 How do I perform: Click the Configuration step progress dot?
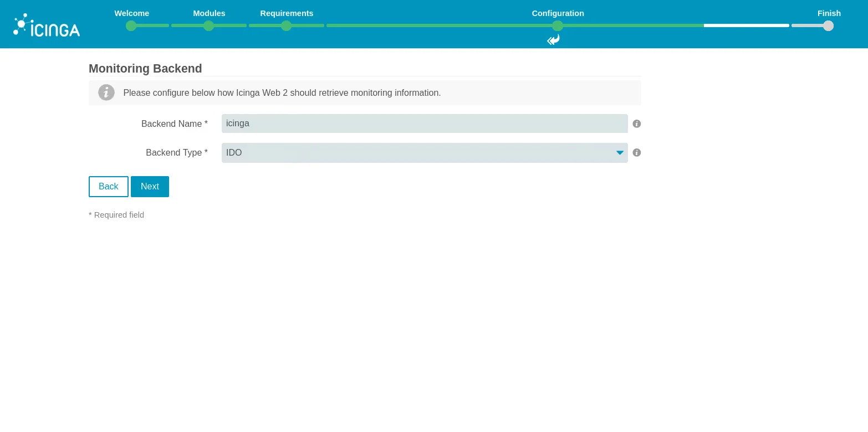coord(558,25)
